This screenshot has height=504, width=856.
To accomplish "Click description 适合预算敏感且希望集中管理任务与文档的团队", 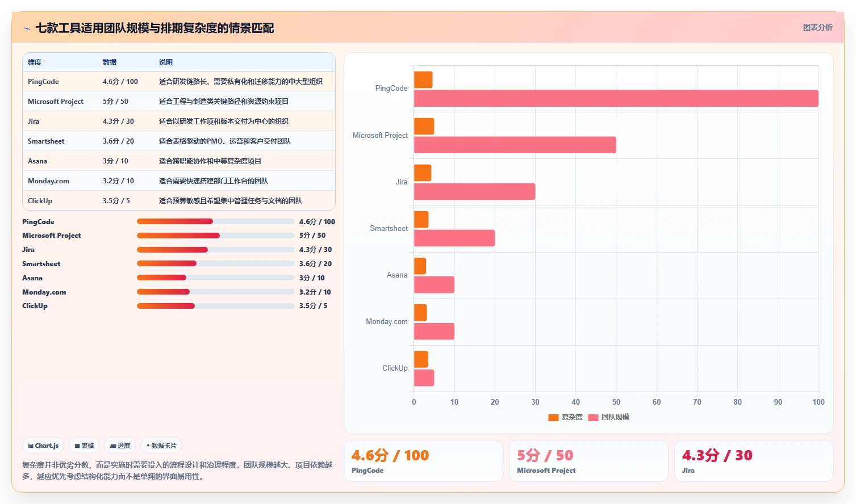I will point(231,201).
